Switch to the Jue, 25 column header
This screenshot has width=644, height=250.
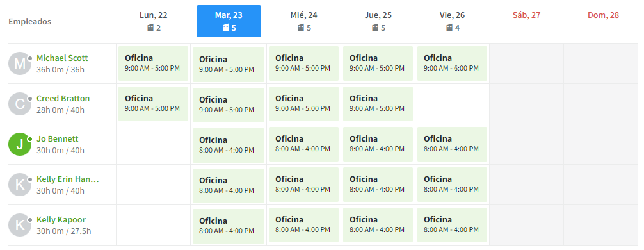coord(378,21)
